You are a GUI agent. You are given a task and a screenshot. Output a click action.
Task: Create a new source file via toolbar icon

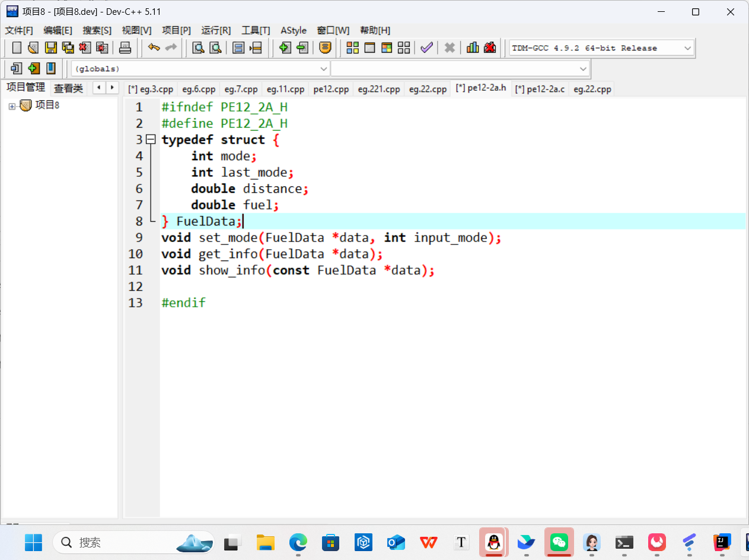(x=17, y=48)
